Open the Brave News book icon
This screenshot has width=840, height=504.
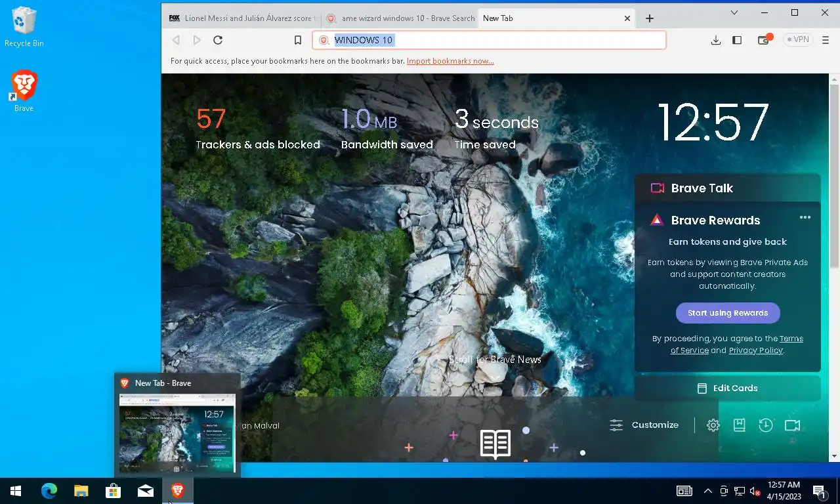click(495, 444)
